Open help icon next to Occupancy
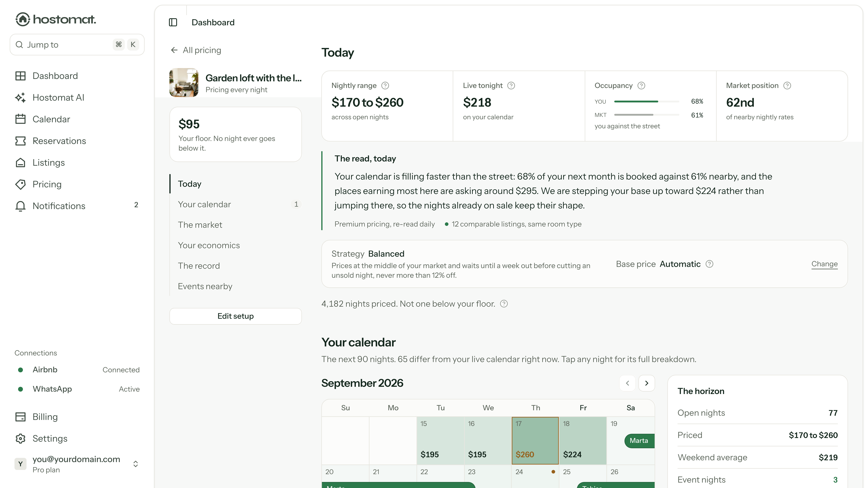Screen dimensions: 868x488 (641, 86)
